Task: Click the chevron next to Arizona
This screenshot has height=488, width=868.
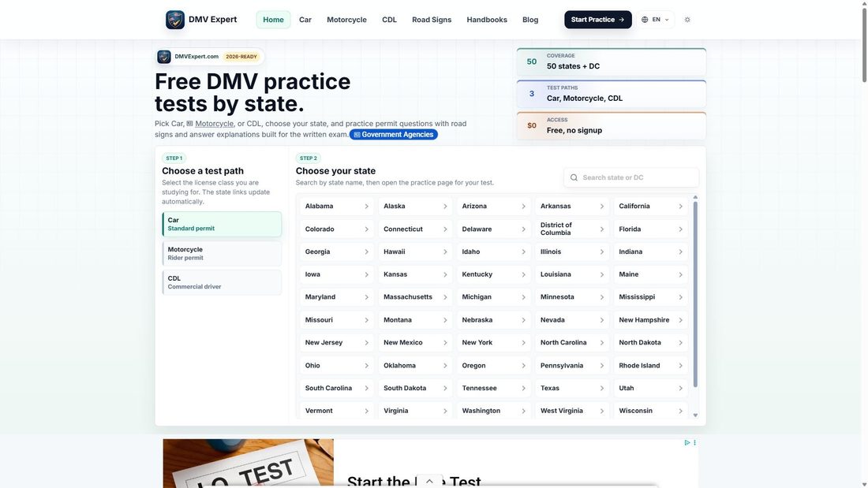Action: 523,207
